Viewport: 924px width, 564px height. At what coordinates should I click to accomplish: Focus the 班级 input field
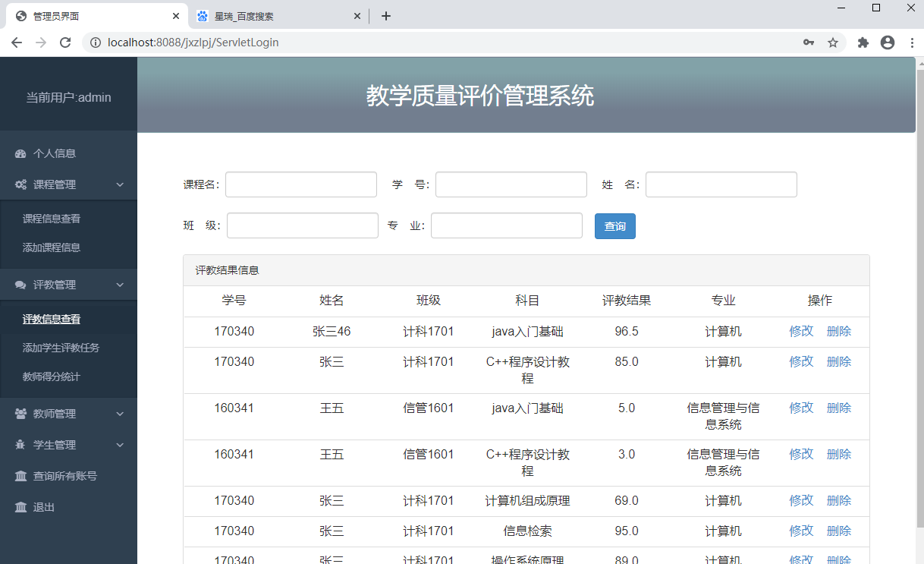click(303, 225)
